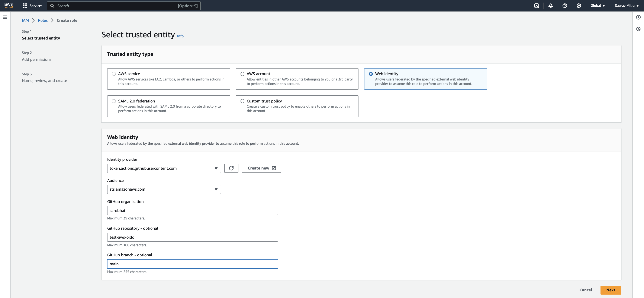Screen dimensions: 644x298
Task: Click the Create new provider button
Action: point(261,168)
